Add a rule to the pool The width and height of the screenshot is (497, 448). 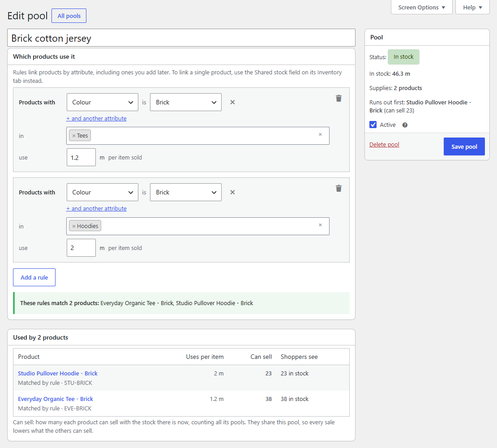coord(34,277)
